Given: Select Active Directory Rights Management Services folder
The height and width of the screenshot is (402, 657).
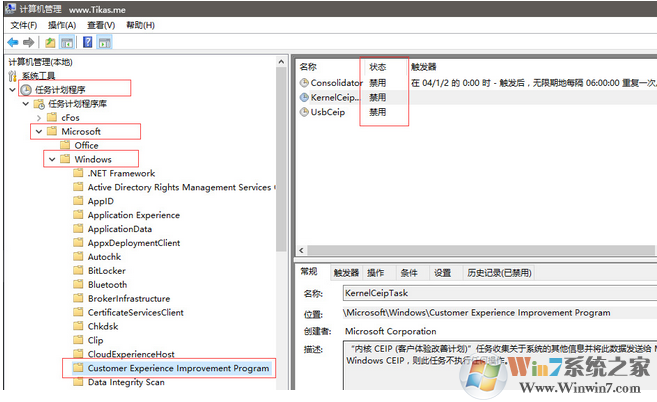Looking at the screenshot, I should pyautogui.click(x=179, y=187).
